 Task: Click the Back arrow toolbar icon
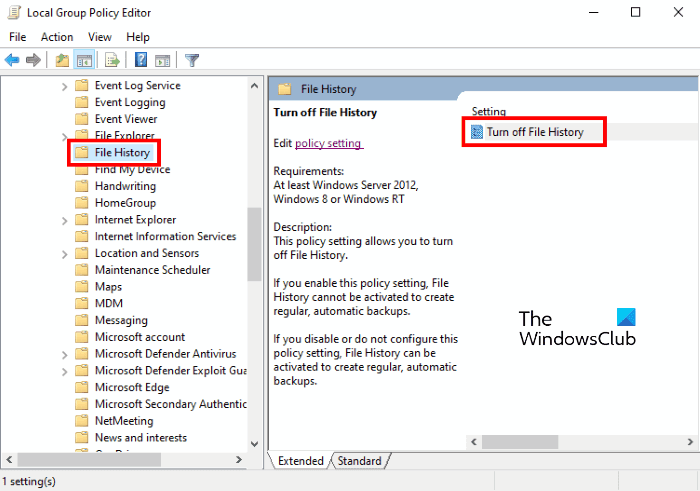point(12,59)
